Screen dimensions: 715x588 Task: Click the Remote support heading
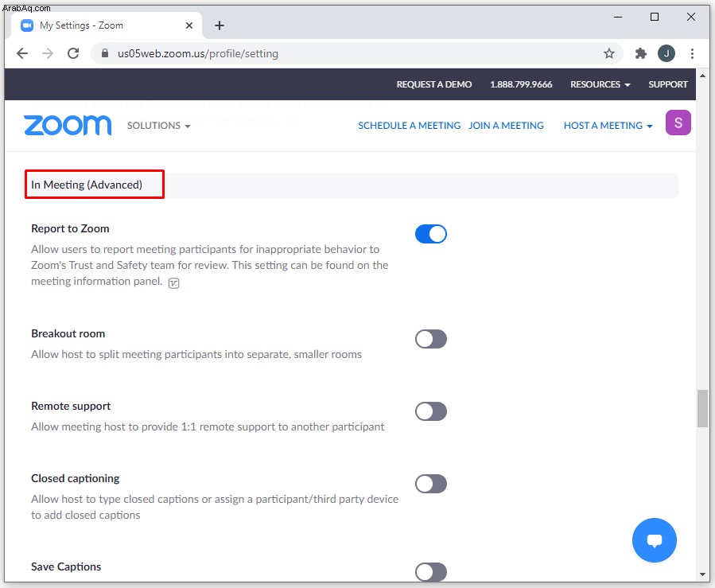coord(71,406)
